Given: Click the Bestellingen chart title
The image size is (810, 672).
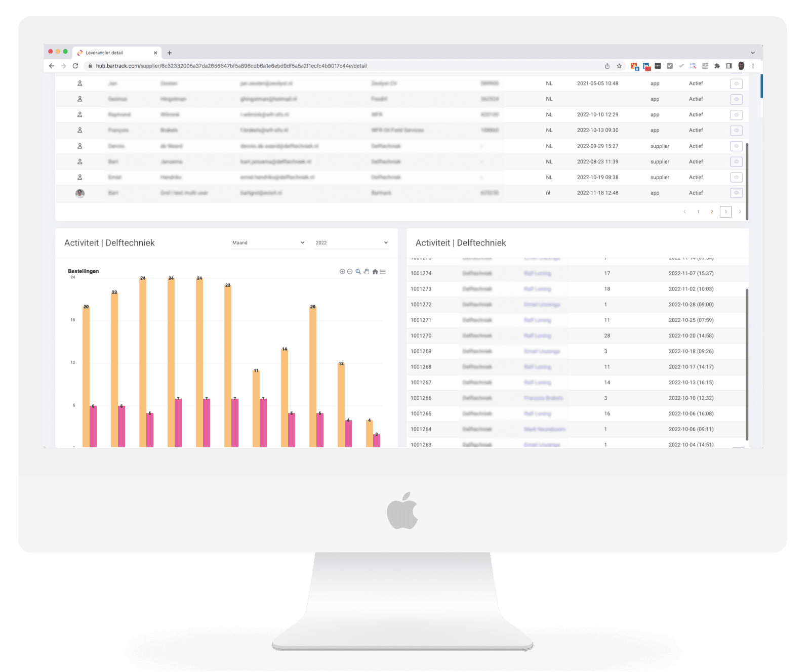Looking at the screenshot, I should 84,271.
